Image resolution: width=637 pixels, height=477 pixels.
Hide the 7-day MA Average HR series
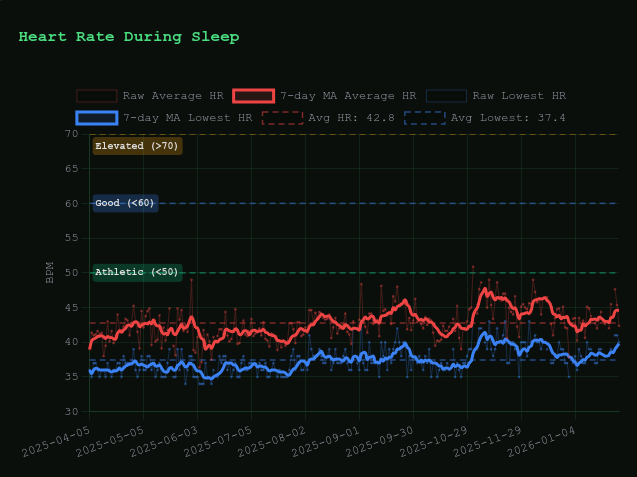point(347,96)
